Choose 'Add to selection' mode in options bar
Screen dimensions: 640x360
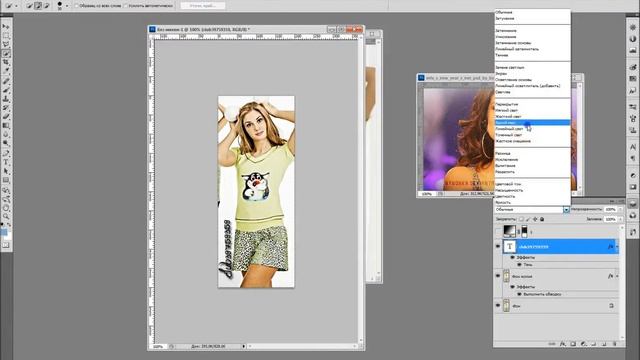point(38,6)
